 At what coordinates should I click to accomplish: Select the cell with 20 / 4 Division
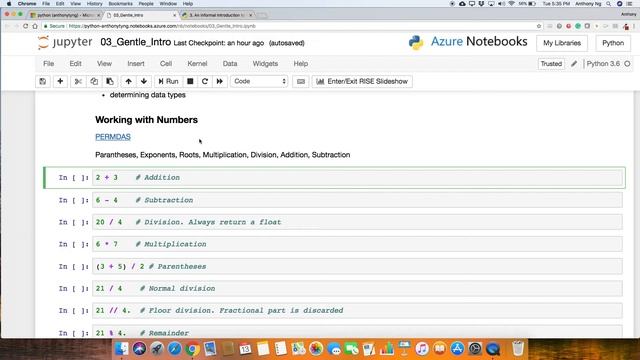pyautogui.click(x=357, y=222)
